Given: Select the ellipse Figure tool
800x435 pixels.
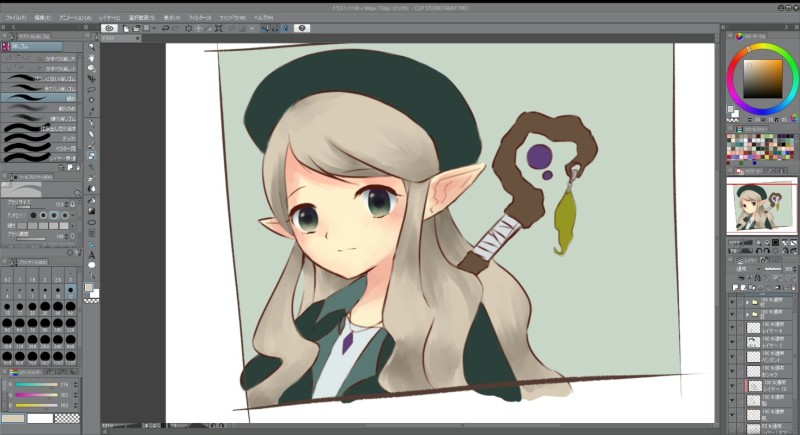Looking at the screenshot, I should [x=92, y=222].
